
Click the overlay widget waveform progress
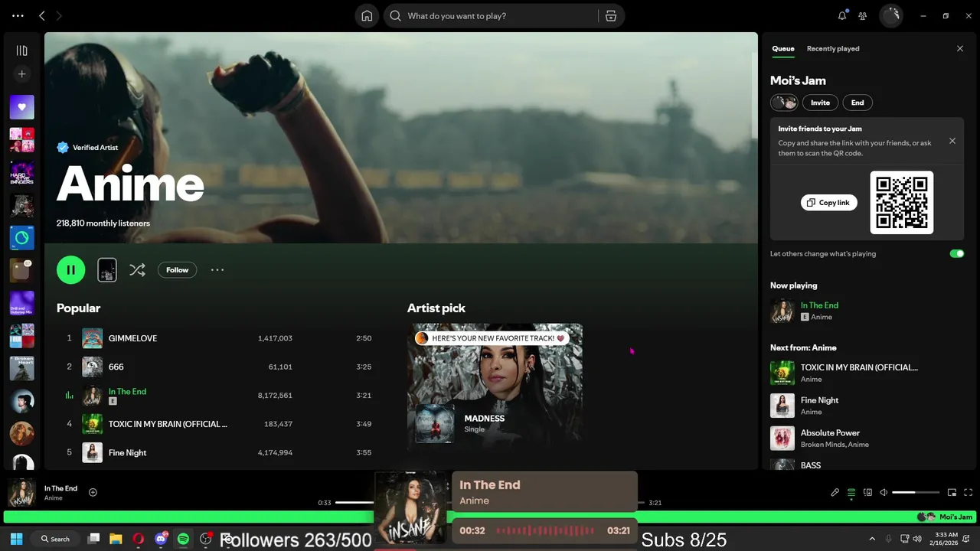pyautogui.click(x=544, y=530)
